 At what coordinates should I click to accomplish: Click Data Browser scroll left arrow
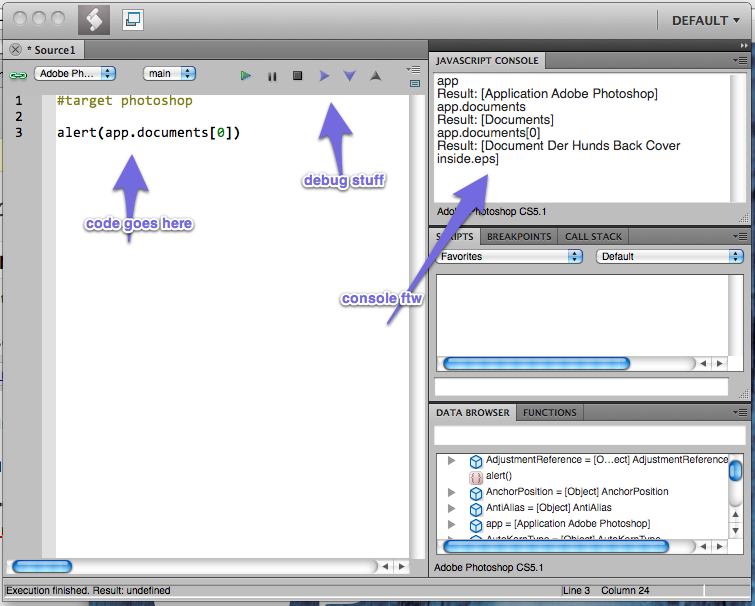[703, 546]
